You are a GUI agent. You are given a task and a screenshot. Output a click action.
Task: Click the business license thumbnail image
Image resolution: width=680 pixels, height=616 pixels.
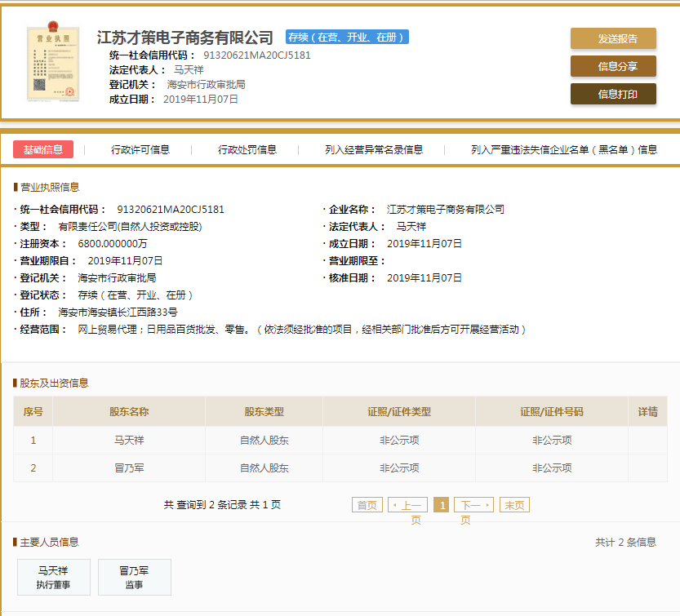48,64
